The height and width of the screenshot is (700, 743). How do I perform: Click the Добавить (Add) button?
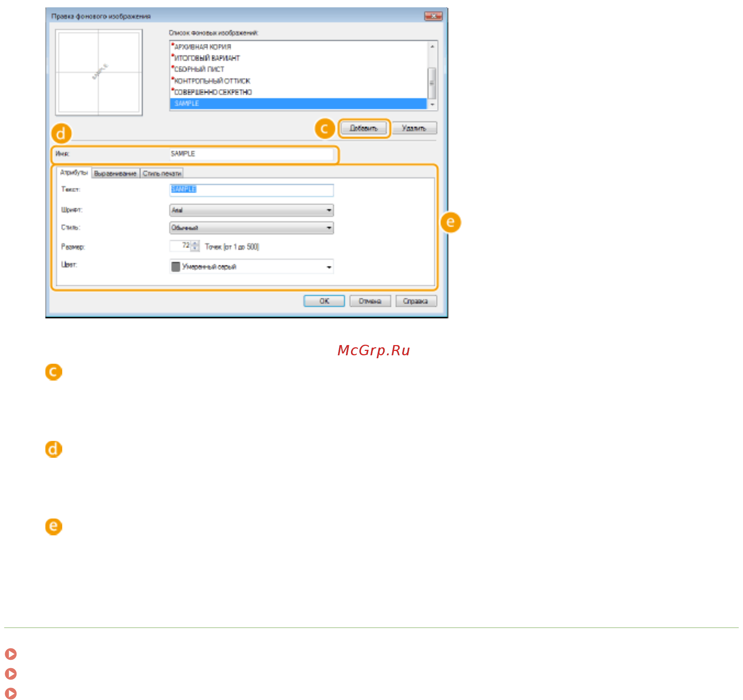point(363,128)
